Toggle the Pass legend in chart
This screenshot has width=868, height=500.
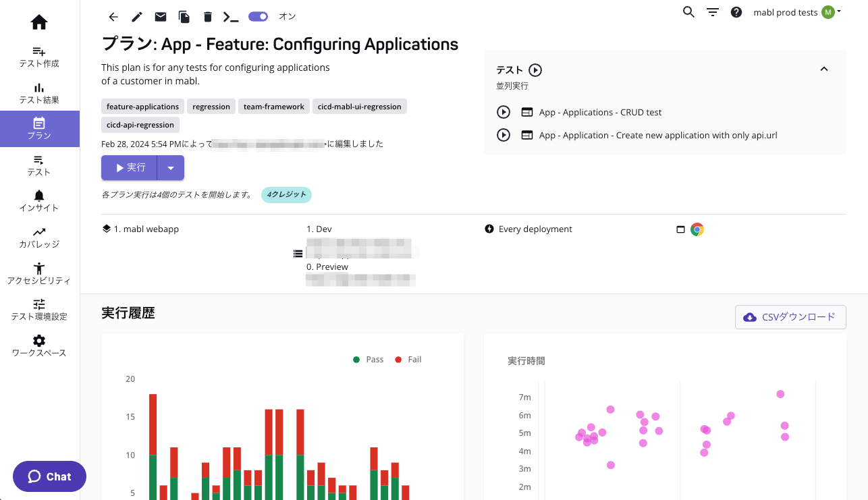coord(368,360)
